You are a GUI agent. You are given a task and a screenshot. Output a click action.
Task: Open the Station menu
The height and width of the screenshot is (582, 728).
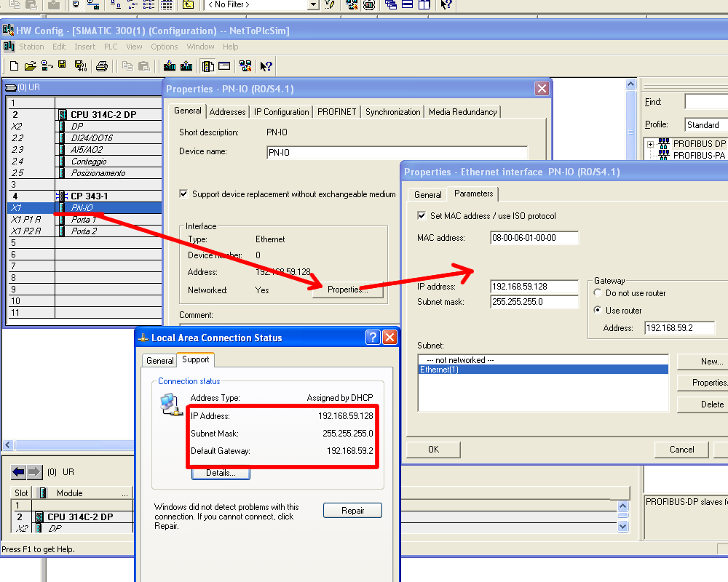click(x=31, y=47)
